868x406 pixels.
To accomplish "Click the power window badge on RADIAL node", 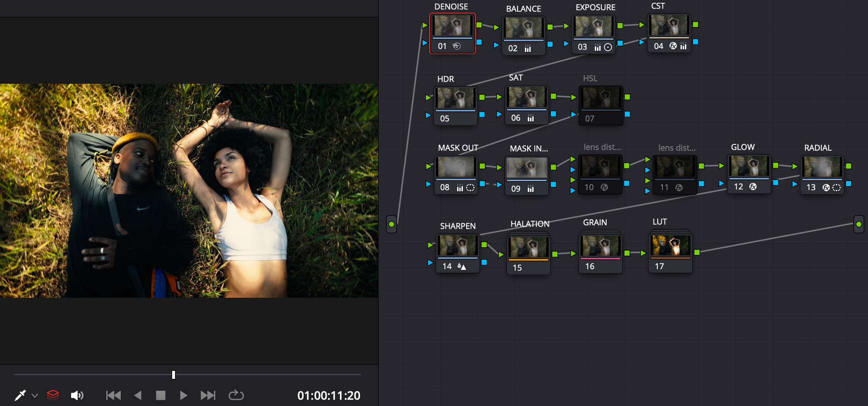I will 837,187.
